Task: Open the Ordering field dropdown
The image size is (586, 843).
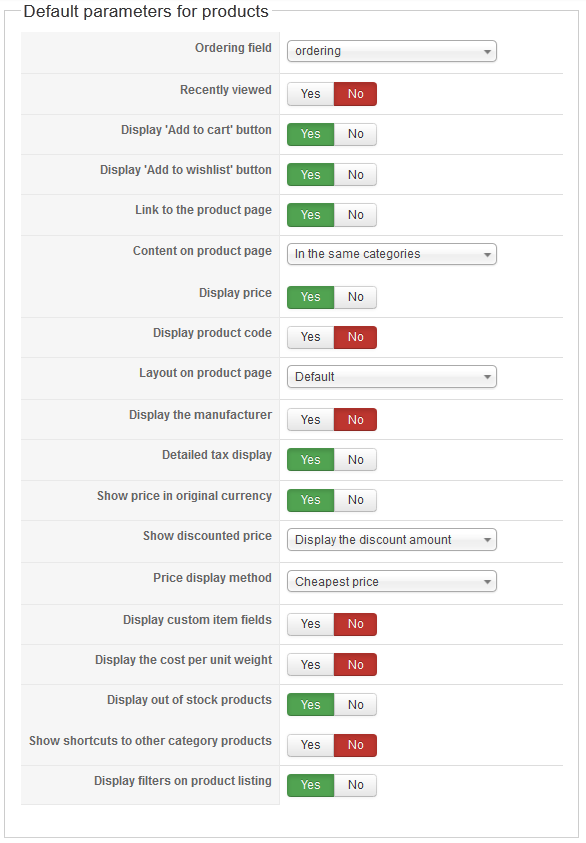Action: tap(391, 51)
